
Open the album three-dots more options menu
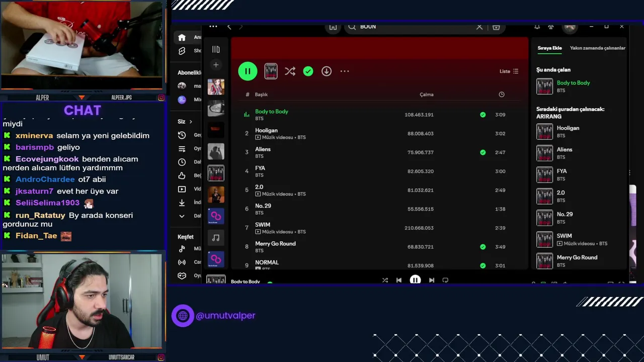coord(345,71)
